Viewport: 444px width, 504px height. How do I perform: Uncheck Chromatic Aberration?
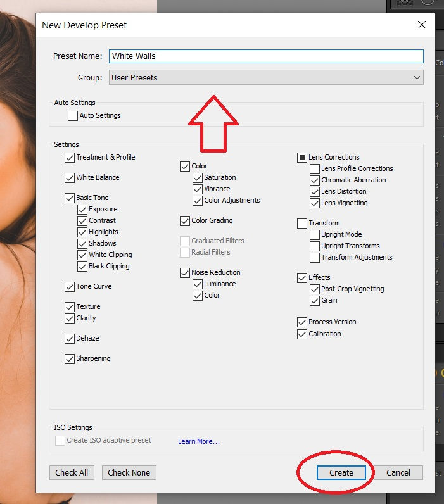[x=315, y=180]
